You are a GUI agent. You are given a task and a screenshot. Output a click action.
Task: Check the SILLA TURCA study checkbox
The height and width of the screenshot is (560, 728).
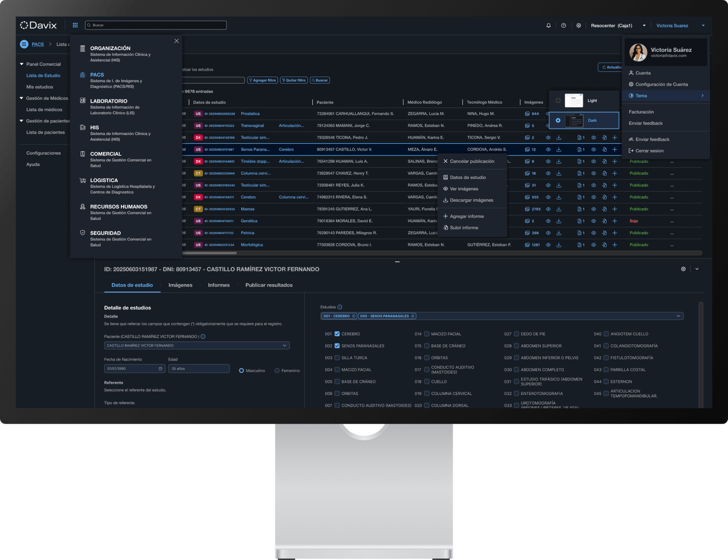click(x=337, y=358)
